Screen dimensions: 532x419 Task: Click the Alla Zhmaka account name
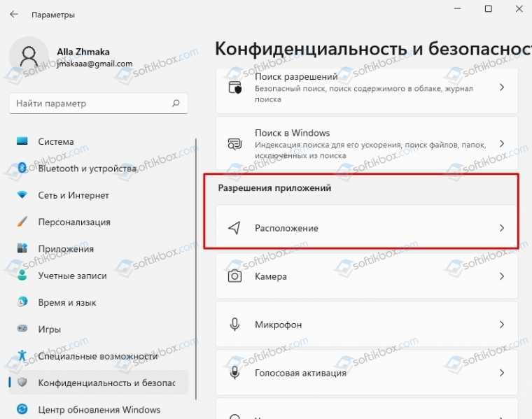tap(83, 52)
